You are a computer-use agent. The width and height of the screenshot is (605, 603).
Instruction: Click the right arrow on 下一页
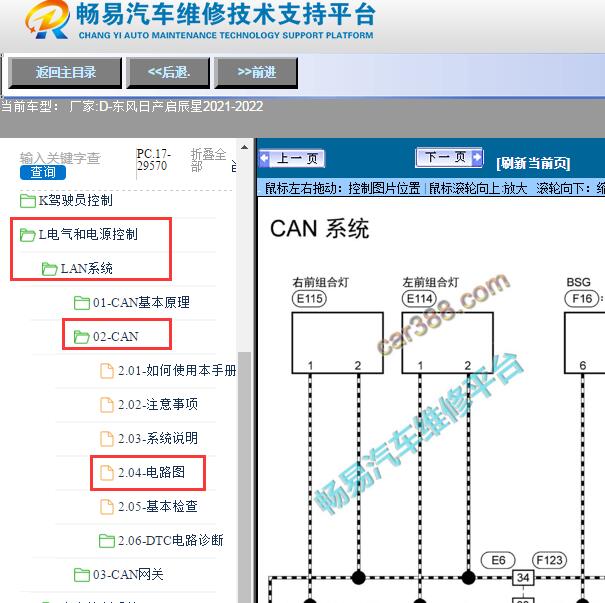coord(477,157)
